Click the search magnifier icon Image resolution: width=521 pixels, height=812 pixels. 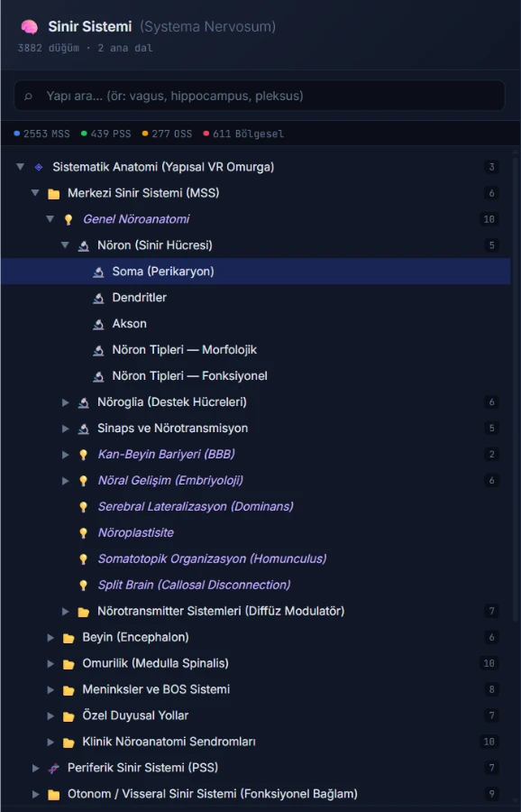29,96
